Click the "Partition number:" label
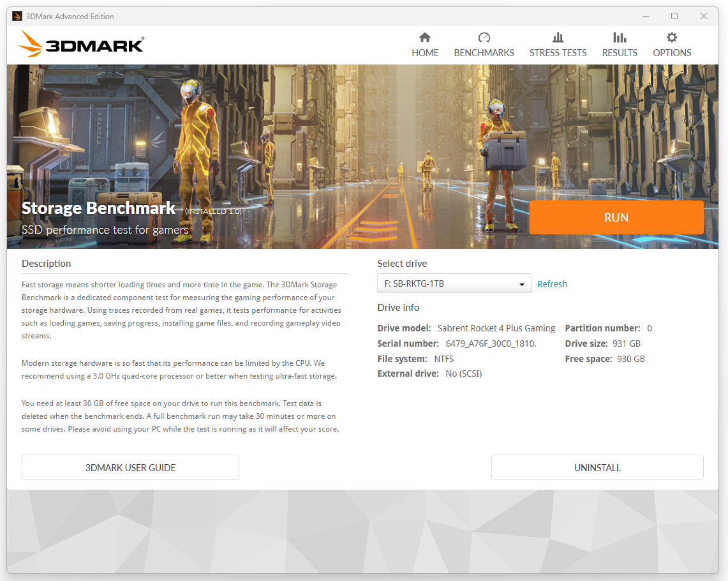728x581 pixels. [x=603, y=328]
